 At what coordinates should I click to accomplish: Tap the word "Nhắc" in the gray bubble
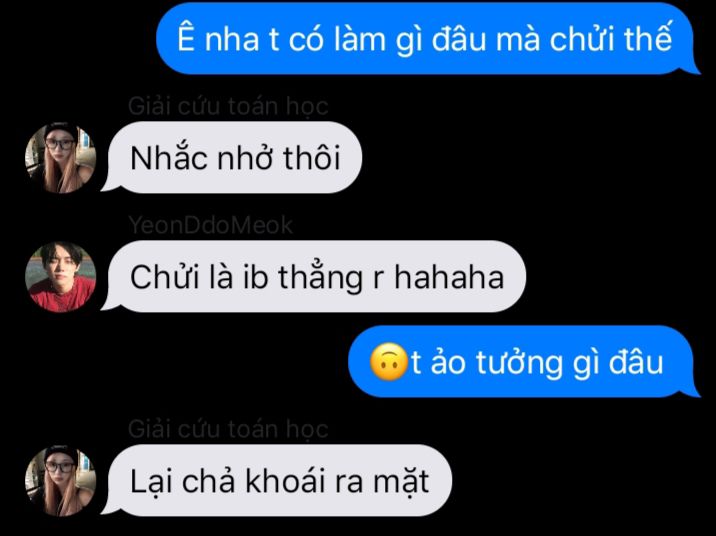click(x=168, y=158)
